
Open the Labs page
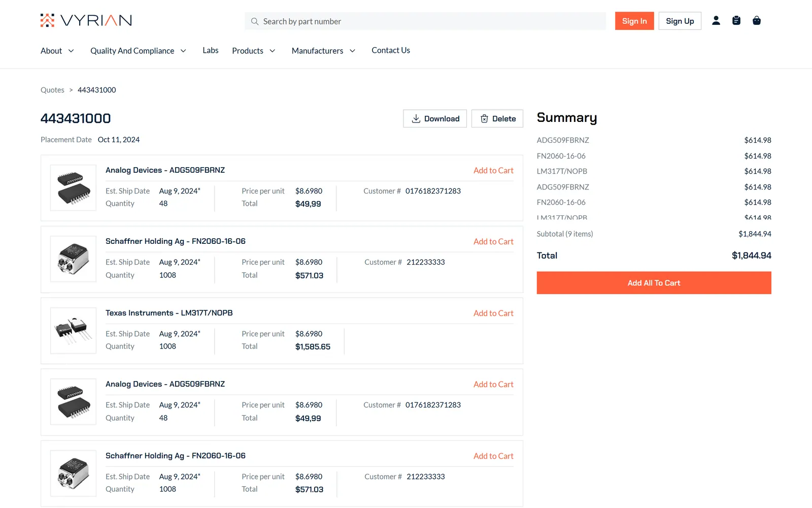tap(211, 50)
